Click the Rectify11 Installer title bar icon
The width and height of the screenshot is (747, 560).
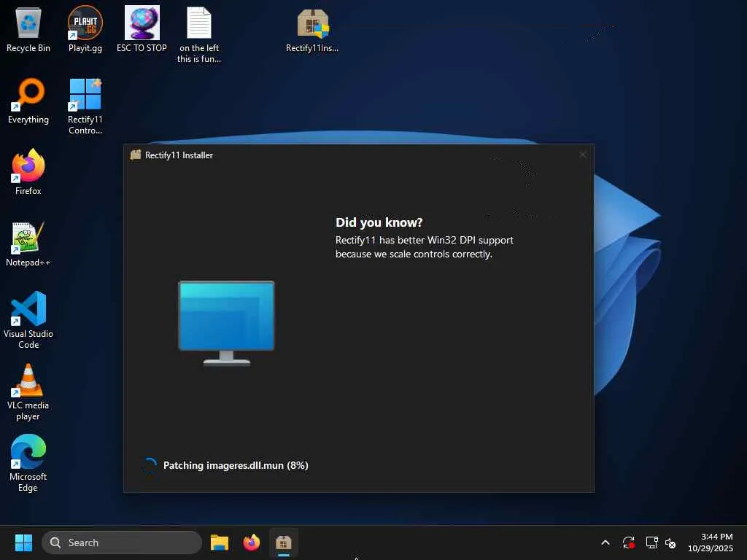tap(136, 155)
